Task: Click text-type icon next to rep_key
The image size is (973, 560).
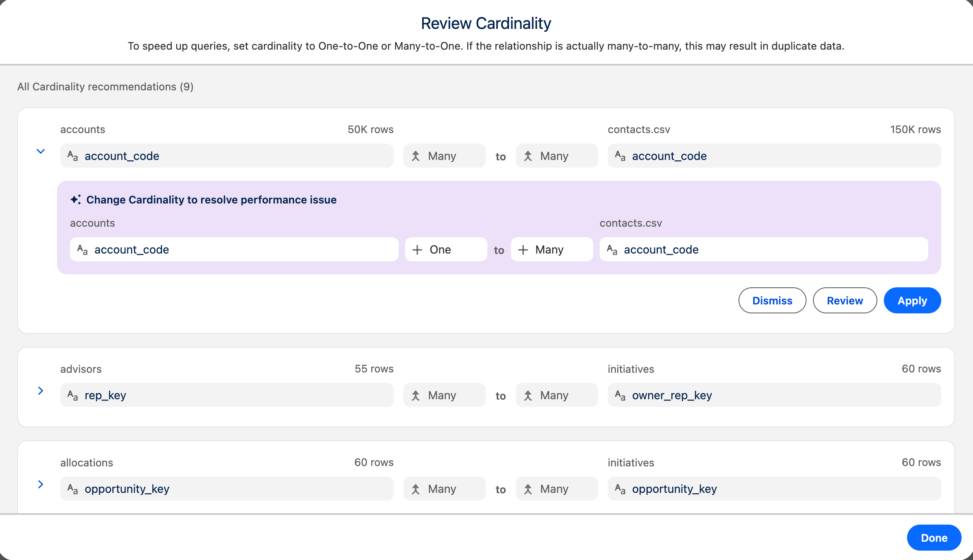Action: [x=72, y=395]
